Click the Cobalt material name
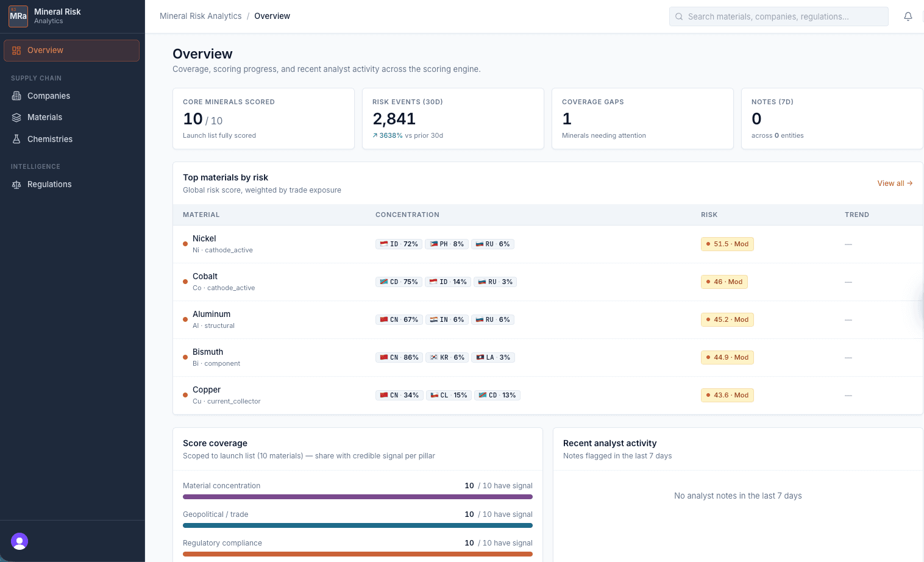This screenshot has height=562, width=924. click(205, 276)
